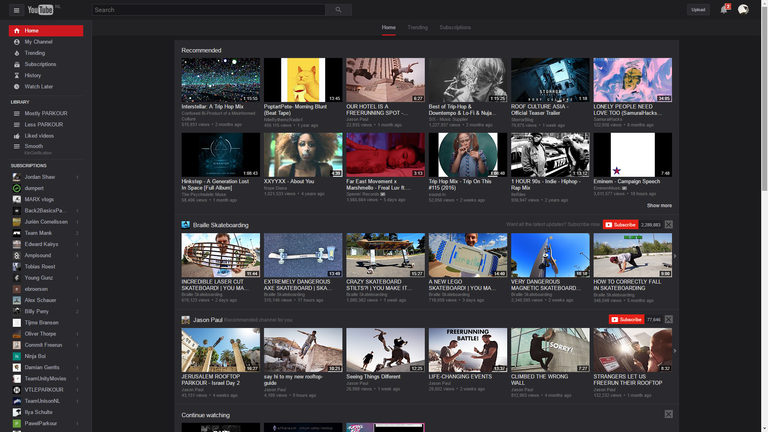Click the MARX vlogs avatar
This screenshot has height=432, width=768.
point(17,199)
